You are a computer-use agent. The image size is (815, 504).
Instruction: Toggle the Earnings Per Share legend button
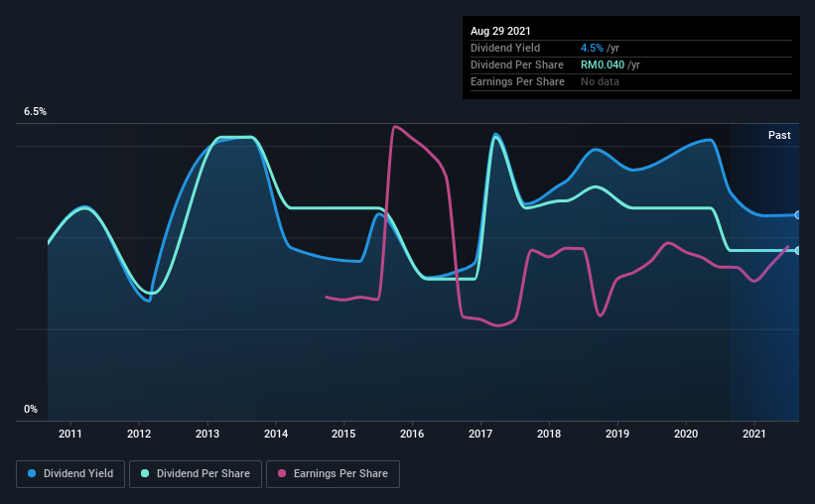[x=334, y=474]
